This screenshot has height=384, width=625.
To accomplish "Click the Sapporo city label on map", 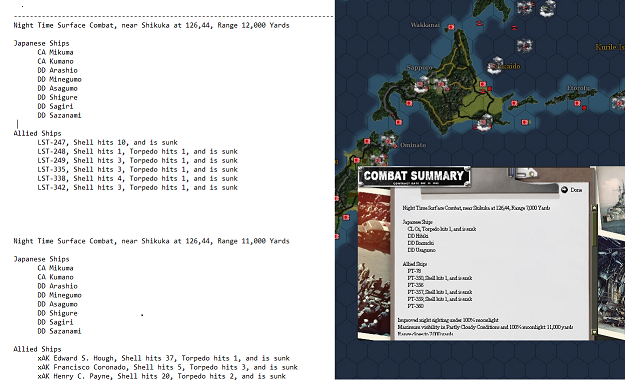I will click(x=419, y=67).
